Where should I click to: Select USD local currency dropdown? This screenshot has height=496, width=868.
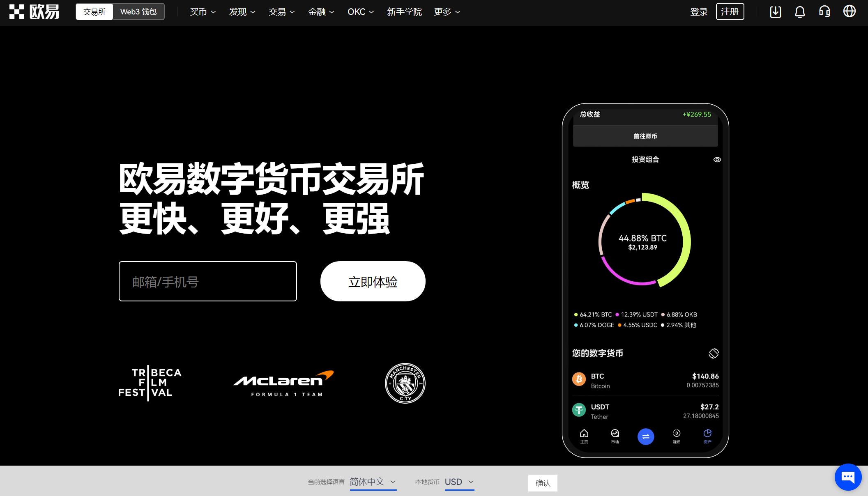pos(459,482)
